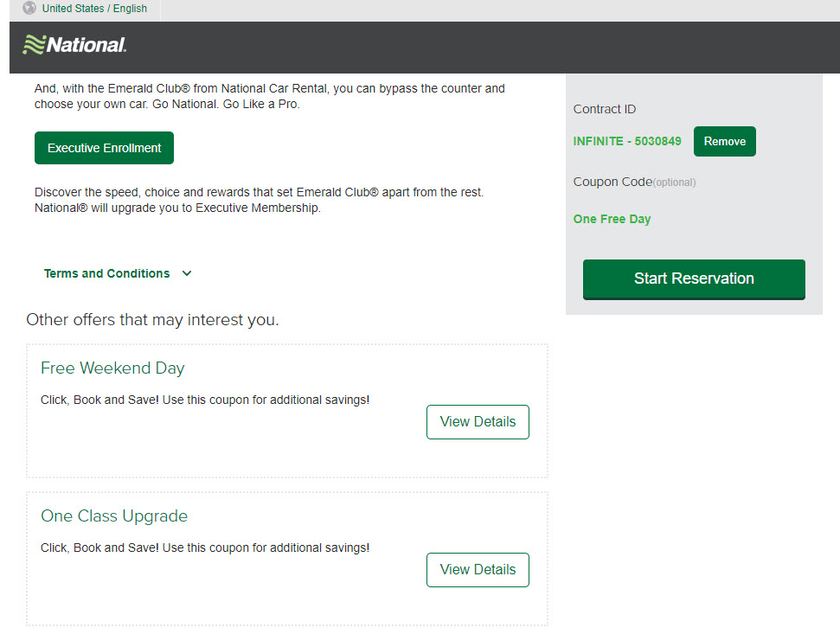Click the 'Other offers that may interest you' heading

[x=152, y=320]
